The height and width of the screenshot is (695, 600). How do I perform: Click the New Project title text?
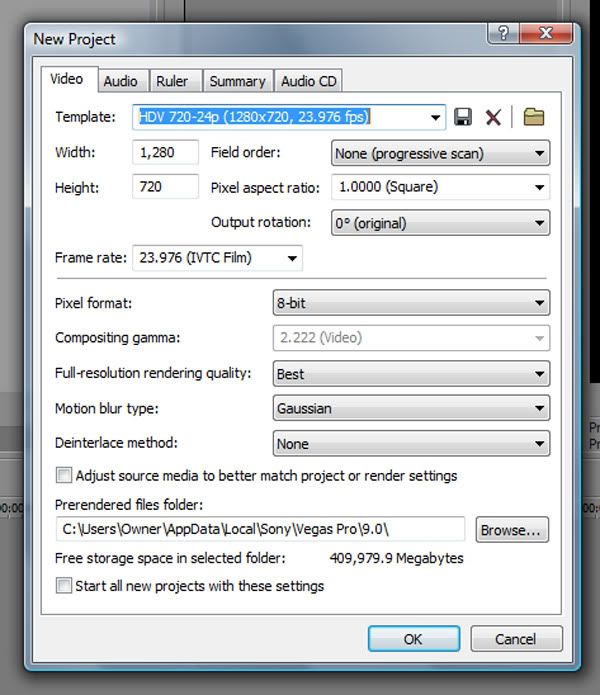(74, 39)
